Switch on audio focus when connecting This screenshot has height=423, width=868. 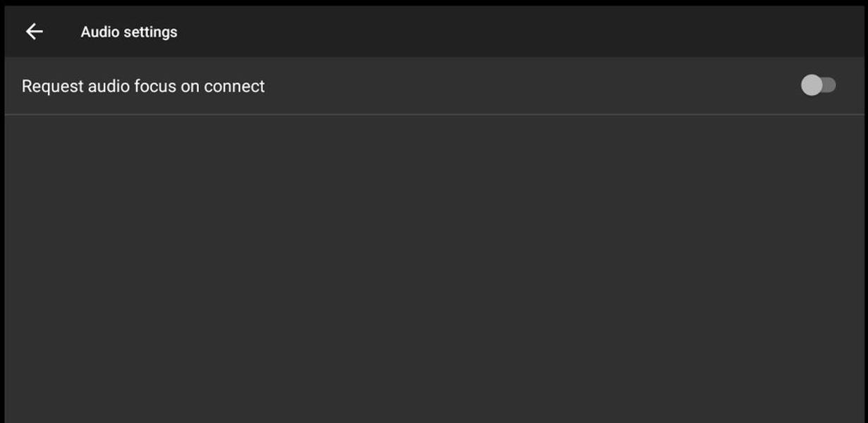[x=818, y=85]
